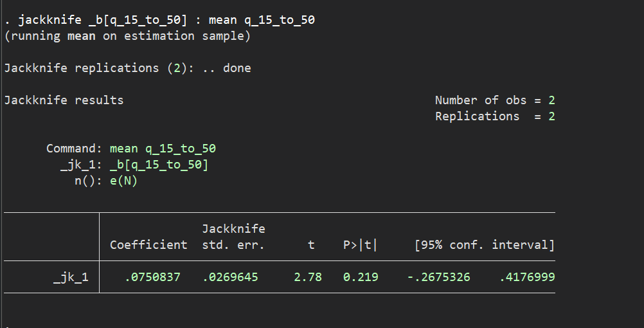Click the green 'mean q_15_to_50' after Command:
The height and width of the screenshot is (328, 644).
pyautogui.click(x=163, y=149)
